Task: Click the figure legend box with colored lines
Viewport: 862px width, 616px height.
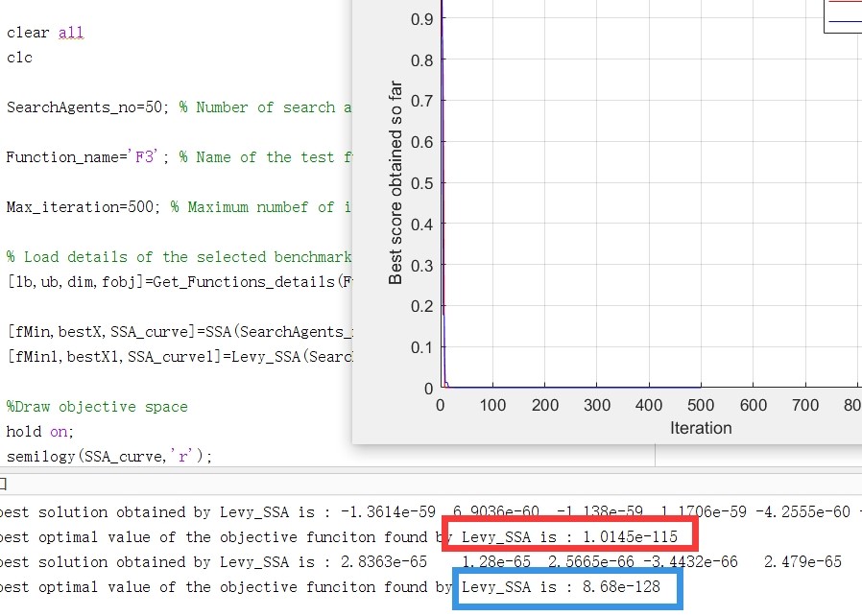Action: pyautogui.click(x=843, y=16)
